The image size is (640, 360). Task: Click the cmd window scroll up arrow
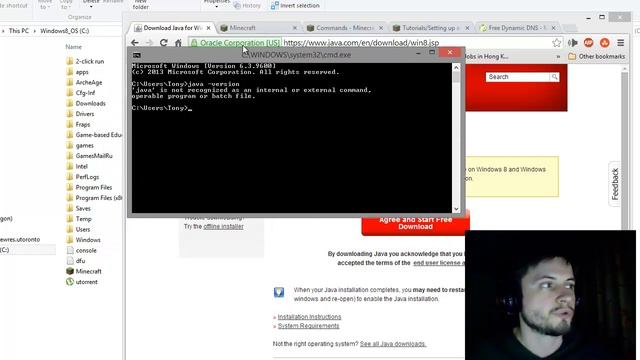pyautogui.click(x=456, y=67)
